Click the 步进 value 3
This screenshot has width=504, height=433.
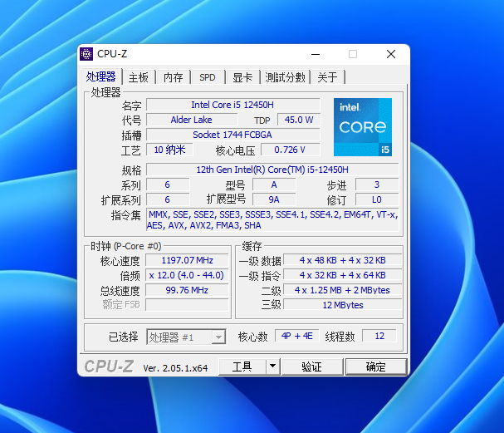[377, 185]
